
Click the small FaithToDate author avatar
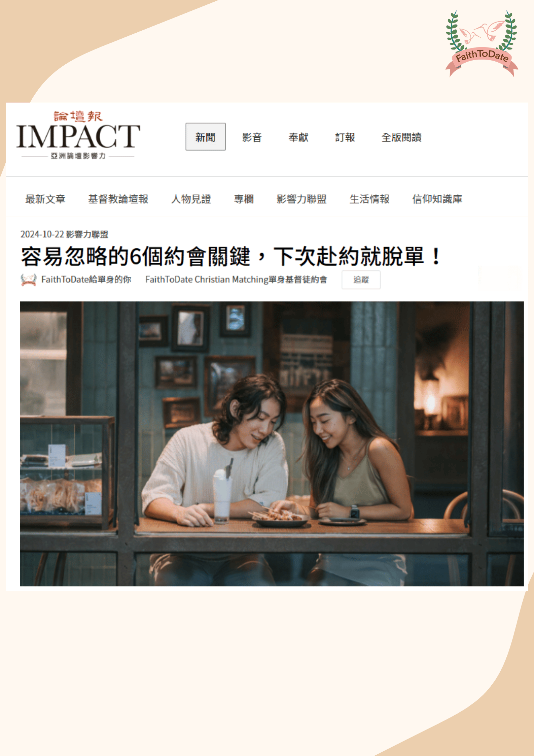[x=29, y=280]
